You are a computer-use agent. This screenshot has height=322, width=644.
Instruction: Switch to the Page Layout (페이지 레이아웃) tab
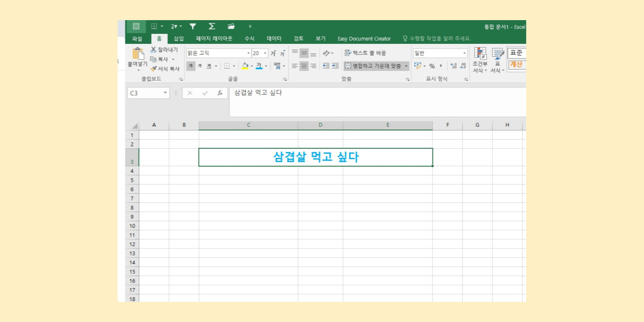click(x=214, y=39)
